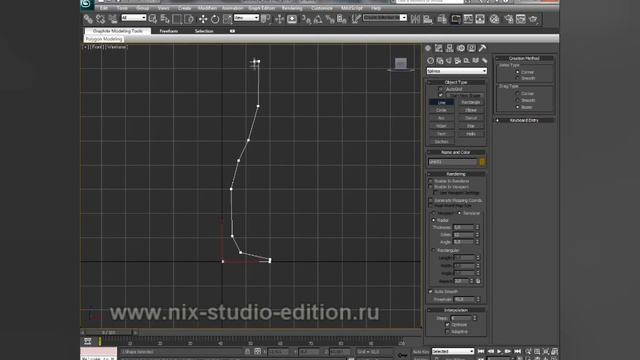Open the Modify panel tab icon
This screenshot has width=640, height=360.
point(439,48)
